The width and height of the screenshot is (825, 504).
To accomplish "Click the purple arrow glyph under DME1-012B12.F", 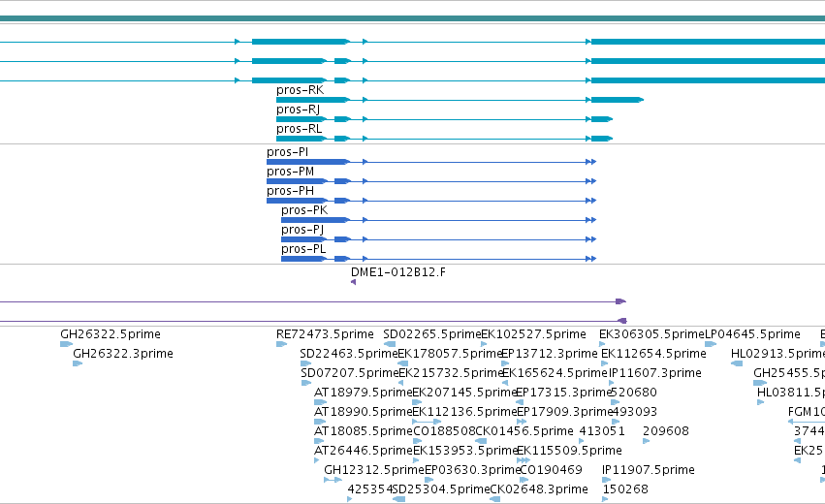I will (353, 282).
